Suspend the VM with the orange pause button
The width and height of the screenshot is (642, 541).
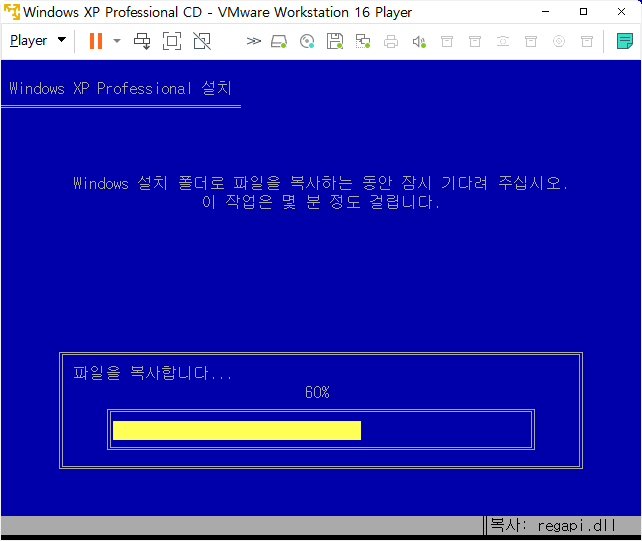(96, 41)
